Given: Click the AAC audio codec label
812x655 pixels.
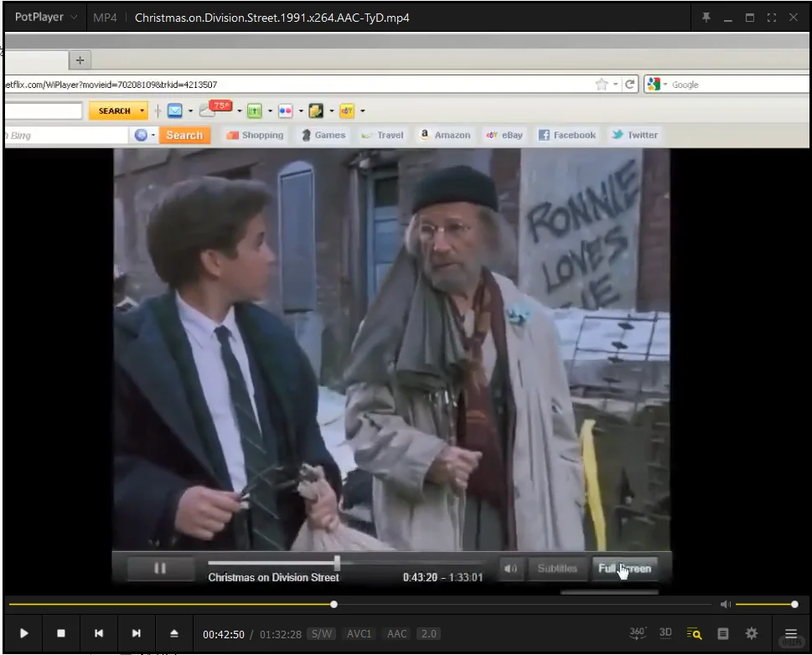Looking at the screenshot, I should point(396,634).
